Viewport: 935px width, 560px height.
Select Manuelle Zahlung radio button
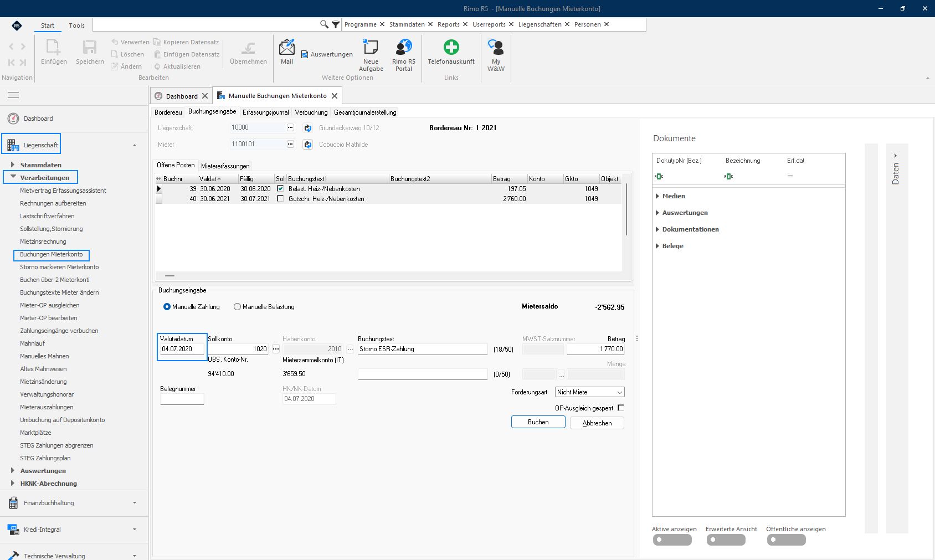pyautogui.click(x=167, y=307)
